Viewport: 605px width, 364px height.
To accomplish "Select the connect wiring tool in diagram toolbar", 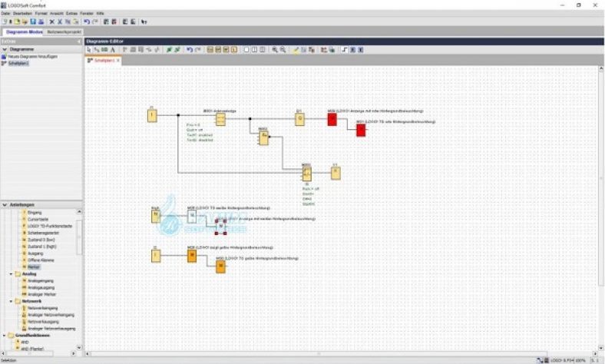I will (x=97, y=50).
